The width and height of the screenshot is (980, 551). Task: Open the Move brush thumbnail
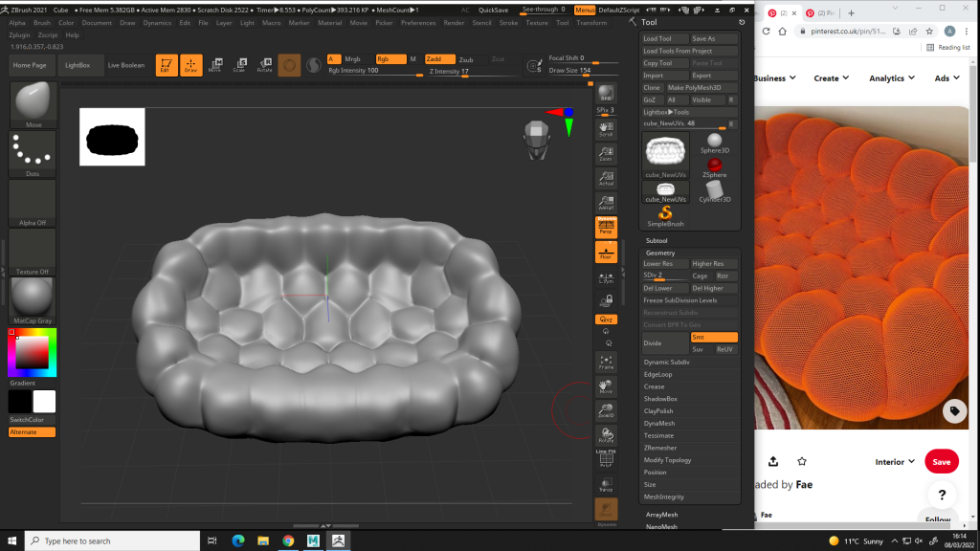tap(33, 104)
